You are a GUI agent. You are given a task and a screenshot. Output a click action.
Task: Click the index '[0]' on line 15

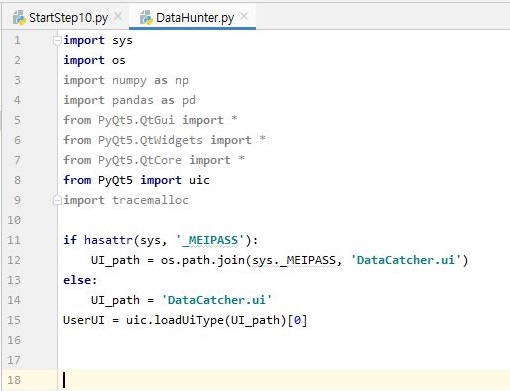[x=297, y=320]
